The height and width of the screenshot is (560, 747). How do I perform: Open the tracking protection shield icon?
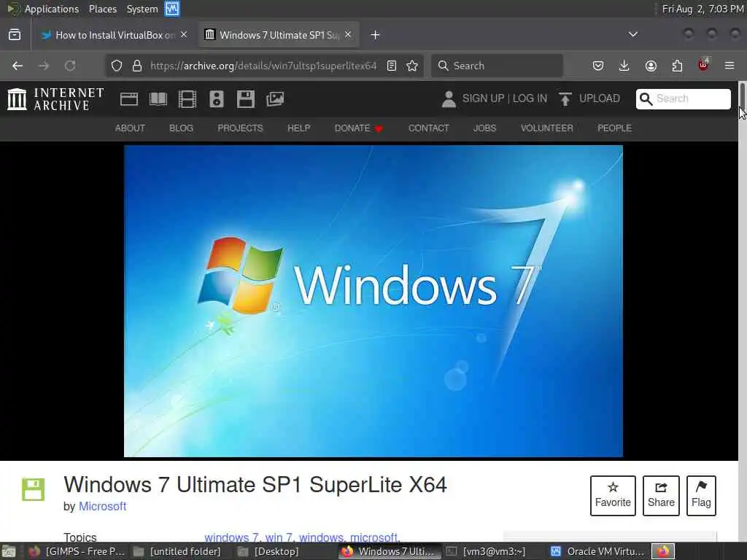117,66
